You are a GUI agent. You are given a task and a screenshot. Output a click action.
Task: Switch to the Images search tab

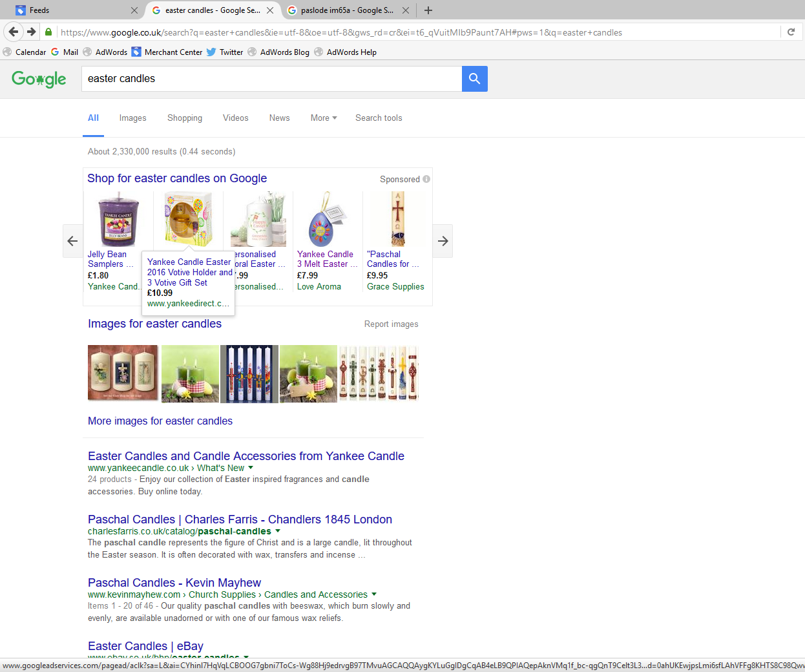(x=132, y=118)
